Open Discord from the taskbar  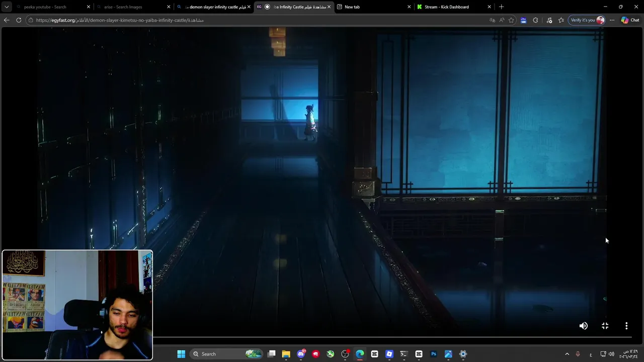click(301, 354)
